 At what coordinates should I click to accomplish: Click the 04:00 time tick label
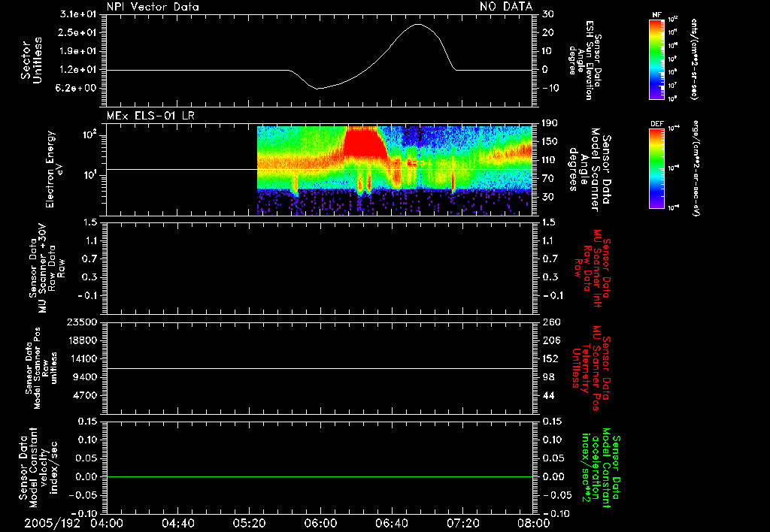[107, 523]
